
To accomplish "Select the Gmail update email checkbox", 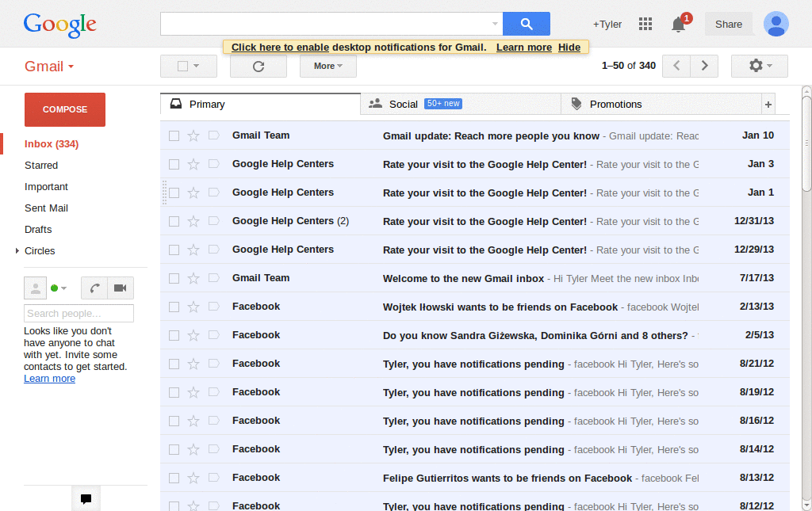I will click(174, 135).
